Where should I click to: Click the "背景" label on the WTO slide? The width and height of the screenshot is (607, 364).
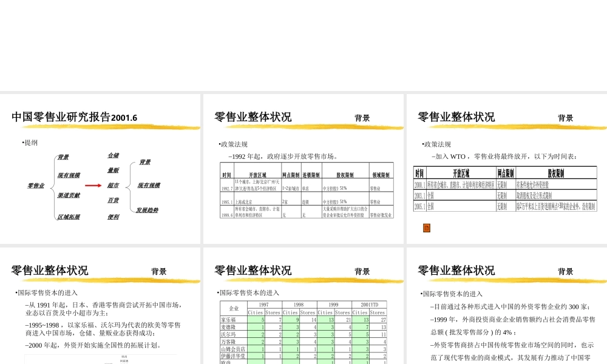[x=565, y=118]
